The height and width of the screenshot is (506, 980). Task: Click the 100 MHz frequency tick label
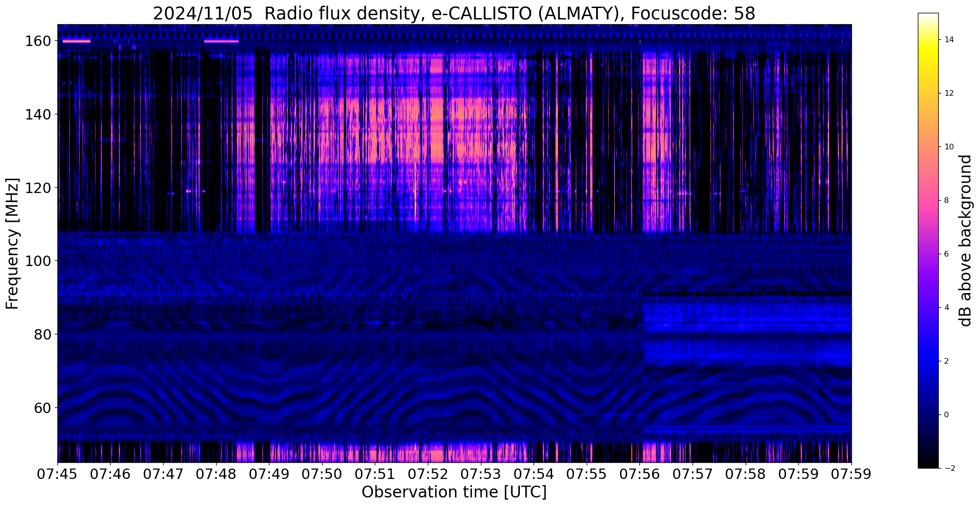(39, 261)
